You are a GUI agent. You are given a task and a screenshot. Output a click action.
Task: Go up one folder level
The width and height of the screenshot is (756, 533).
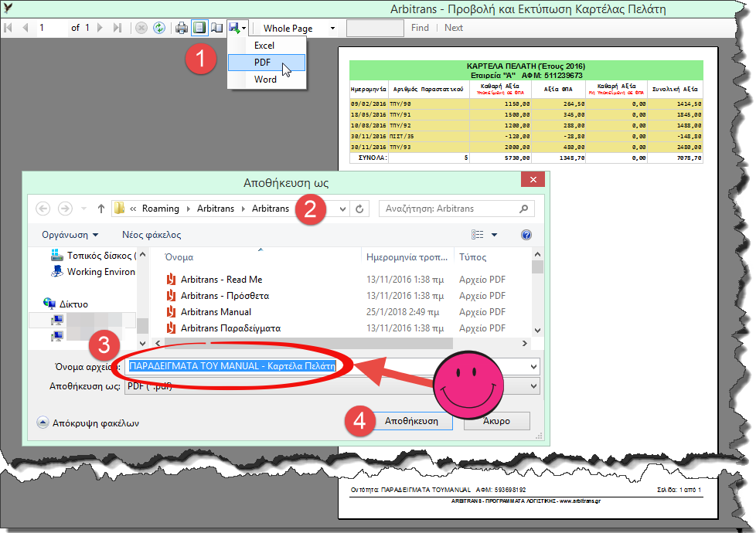coord(100,209)
